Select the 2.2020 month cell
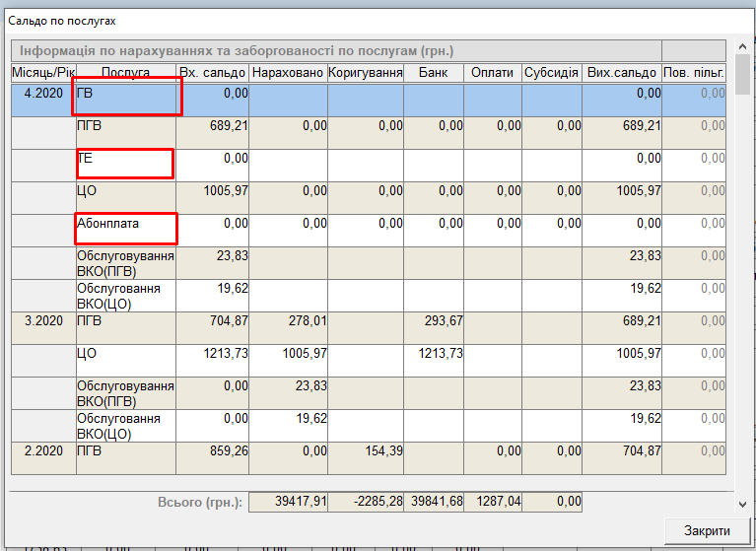756x551 pixels. tap(43, 450)
